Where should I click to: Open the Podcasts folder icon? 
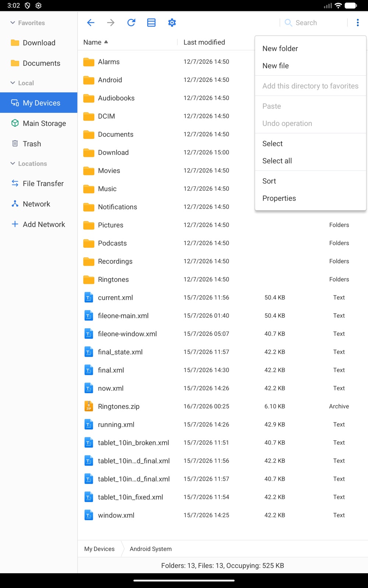point(89,243)
